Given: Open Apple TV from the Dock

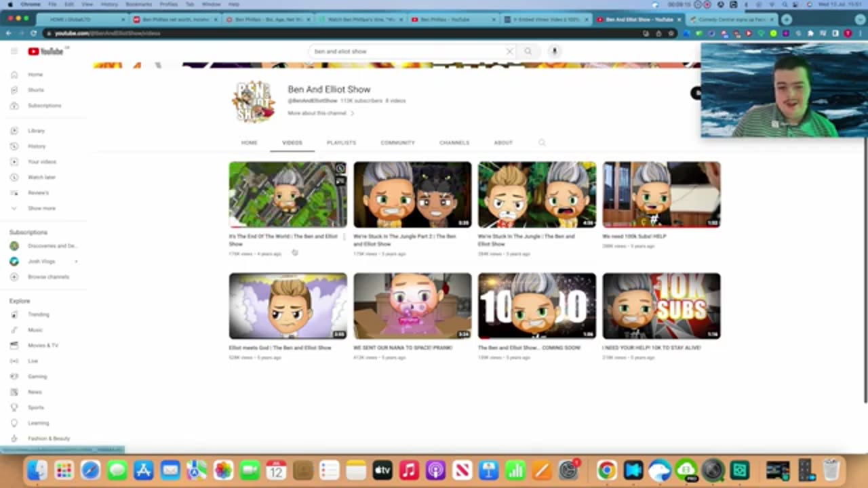Looking at the screenshot, I should (382, 470).
